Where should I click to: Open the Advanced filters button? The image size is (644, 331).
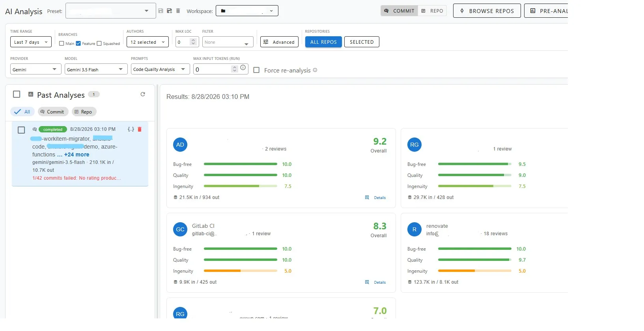pyautogui.click(x=279, y=42)
